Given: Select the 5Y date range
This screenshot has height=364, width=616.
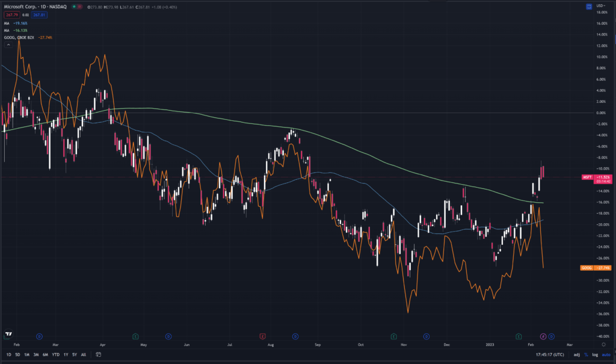Looking at the screenshot, I should [x=74, y=354].
